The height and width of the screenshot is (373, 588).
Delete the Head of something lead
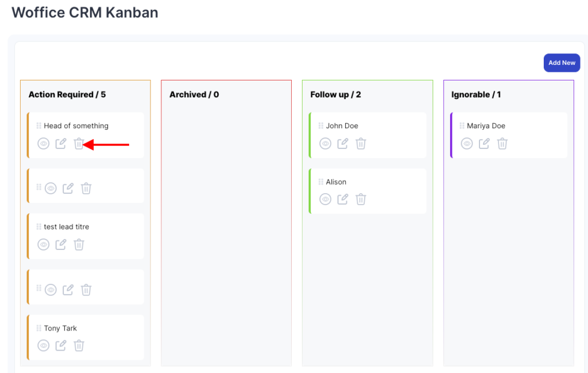point(79,144)
